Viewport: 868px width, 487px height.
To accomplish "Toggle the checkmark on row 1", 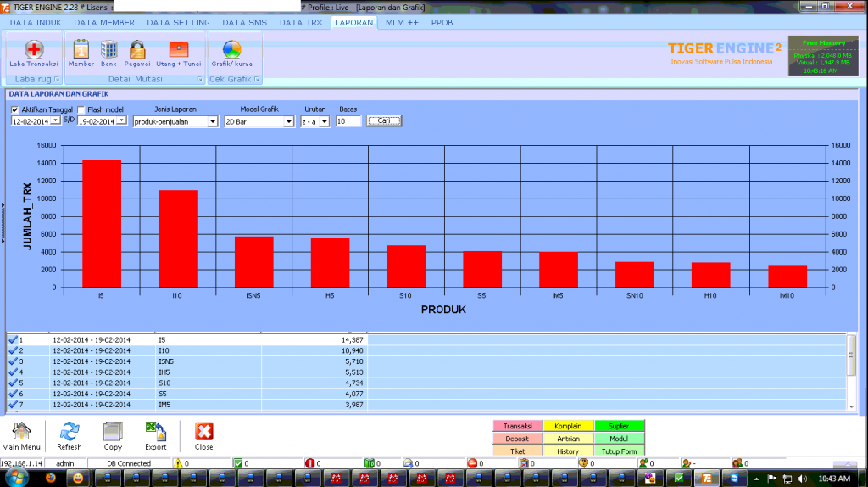I will pyautogui.click(x=13, y=339).
